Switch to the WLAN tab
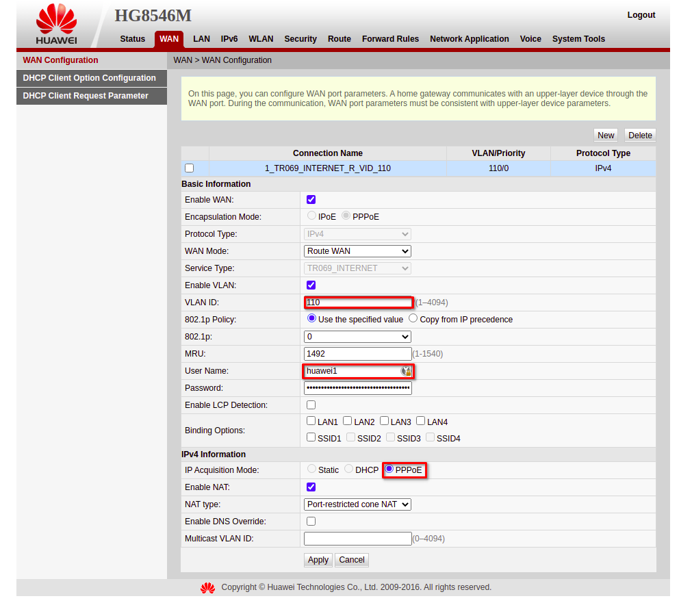692x616 pixels. 261,39
